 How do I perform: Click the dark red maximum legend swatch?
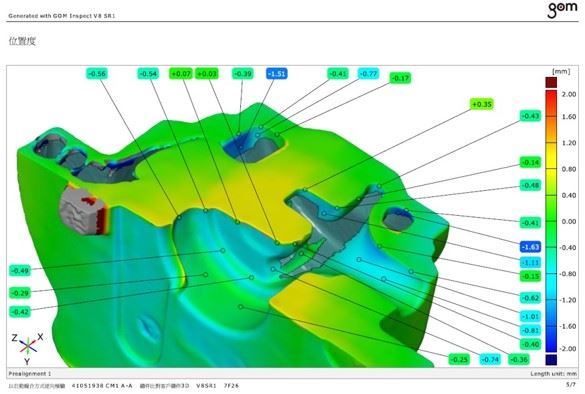click(551, 82)
